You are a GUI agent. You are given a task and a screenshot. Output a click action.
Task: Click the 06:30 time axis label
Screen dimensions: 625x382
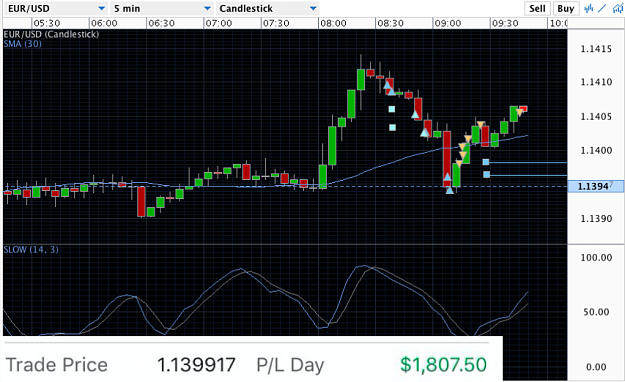(161, 24)
